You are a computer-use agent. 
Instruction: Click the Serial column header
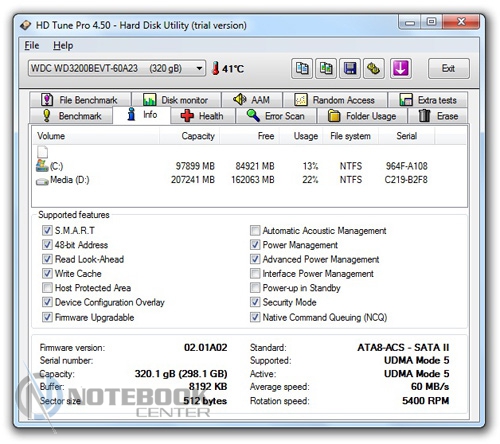coord(406,136)
